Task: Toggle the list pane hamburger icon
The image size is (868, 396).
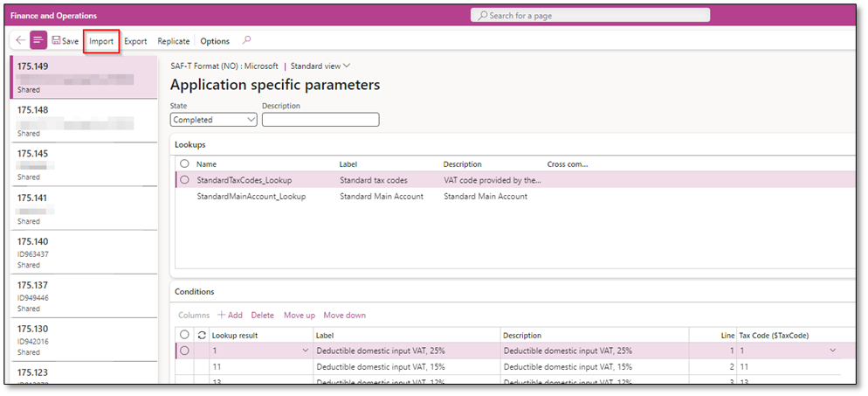Action: click(38, 40)
